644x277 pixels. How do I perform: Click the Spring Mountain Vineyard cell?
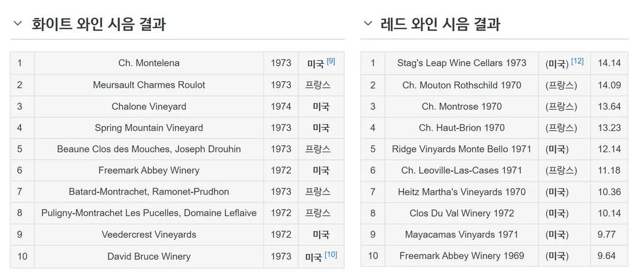(149, 128)
